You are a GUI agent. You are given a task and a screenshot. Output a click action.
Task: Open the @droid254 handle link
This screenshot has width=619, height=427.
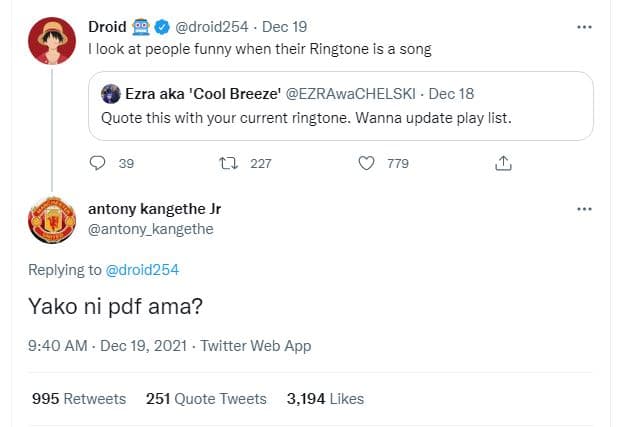(221, 27)
